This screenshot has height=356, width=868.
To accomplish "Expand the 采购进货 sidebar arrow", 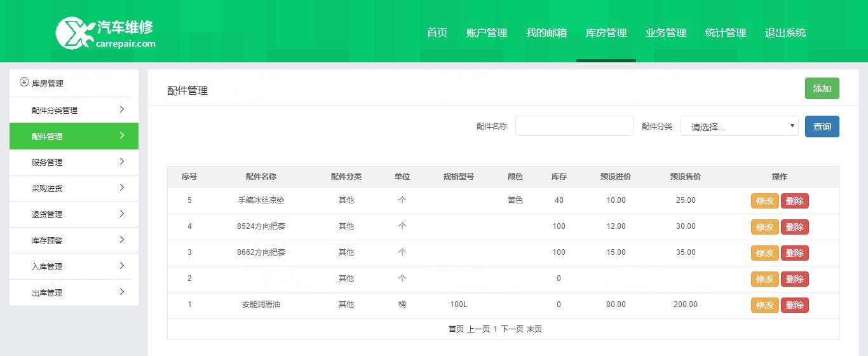I will [x=122, y=188].
